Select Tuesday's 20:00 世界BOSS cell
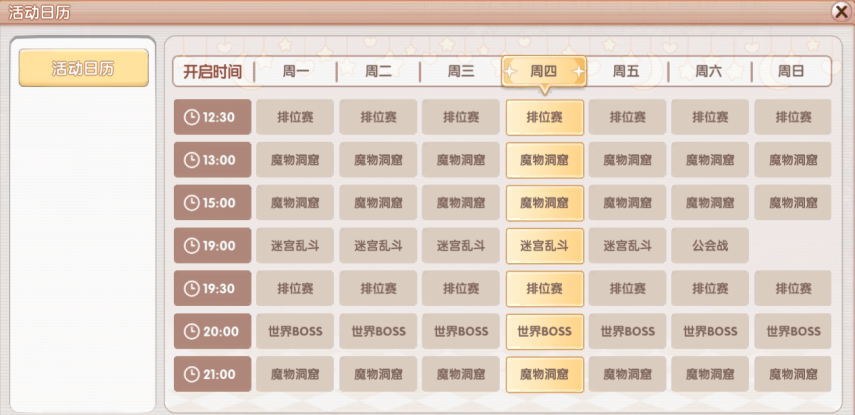 378,331
